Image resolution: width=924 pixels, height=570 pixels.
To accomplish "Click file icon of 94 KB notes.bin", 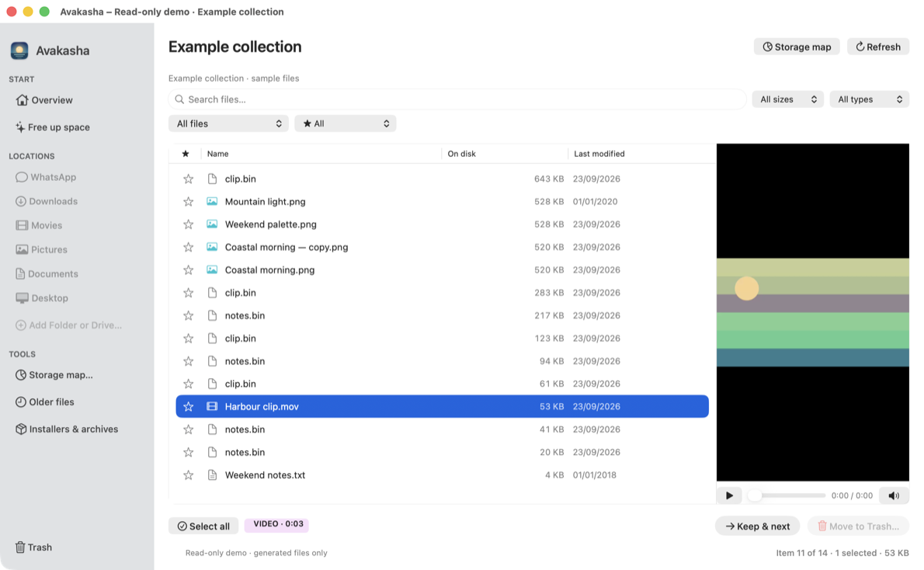I will click(x=212, y=361).
